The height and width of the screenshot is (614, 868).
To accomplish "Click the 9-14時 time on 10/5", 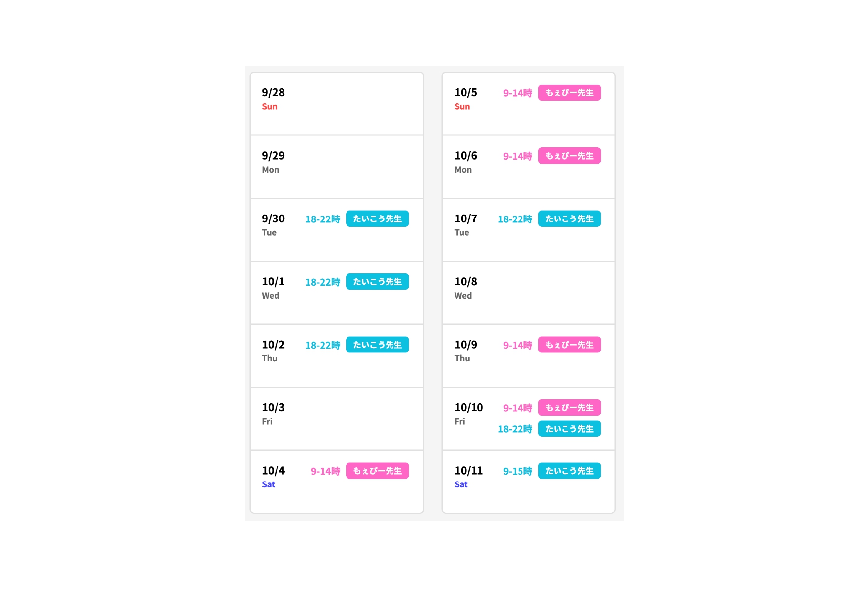I will point(518,93).
